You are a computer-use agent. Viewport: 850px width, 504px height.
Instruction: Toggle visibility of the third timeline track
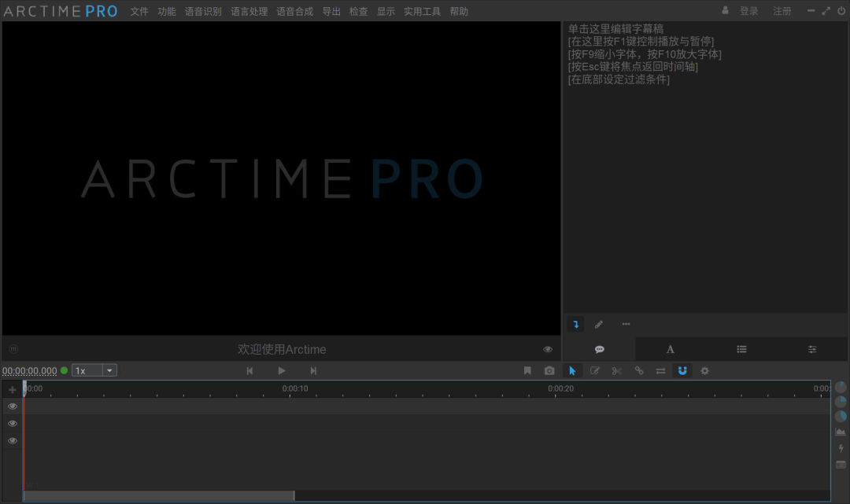(x=13, y=441)
